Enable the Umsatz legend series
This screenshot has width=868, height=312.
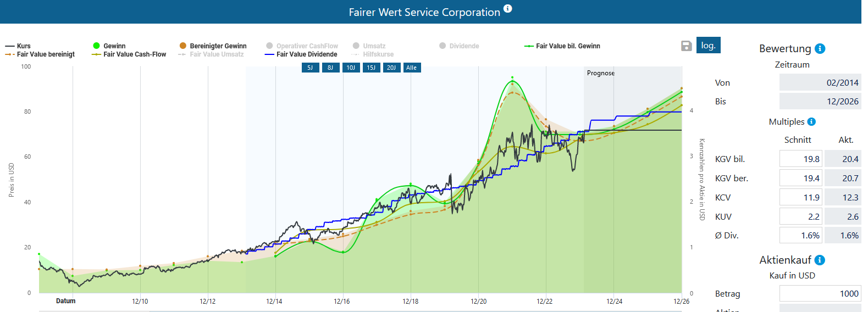(x=369, y=46)
